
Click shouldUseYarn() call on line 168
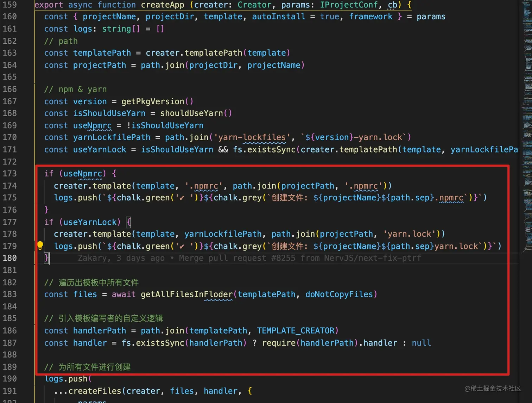pyautogui.click(x=196, y=113)
